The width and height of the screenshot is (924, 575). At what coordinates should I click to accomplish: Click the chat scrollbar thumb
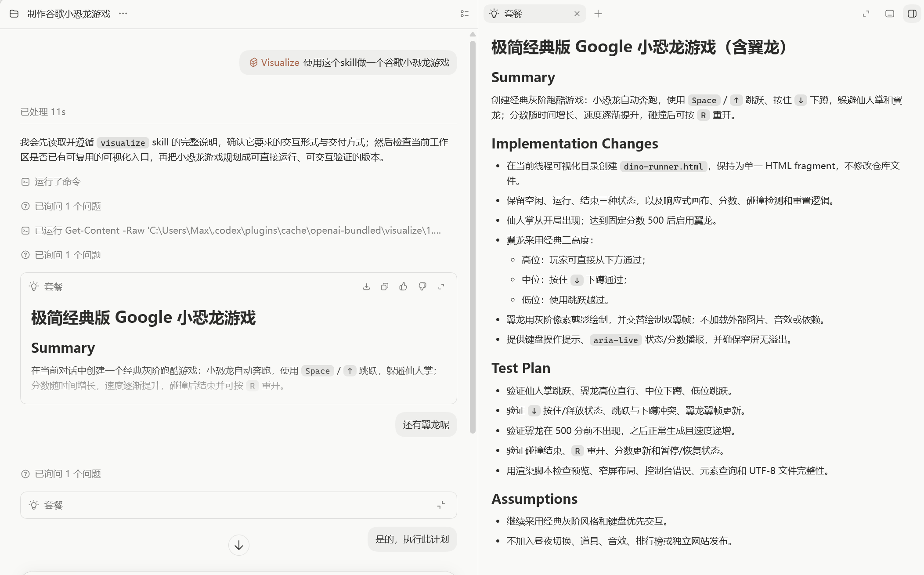[x=473, y=237]
